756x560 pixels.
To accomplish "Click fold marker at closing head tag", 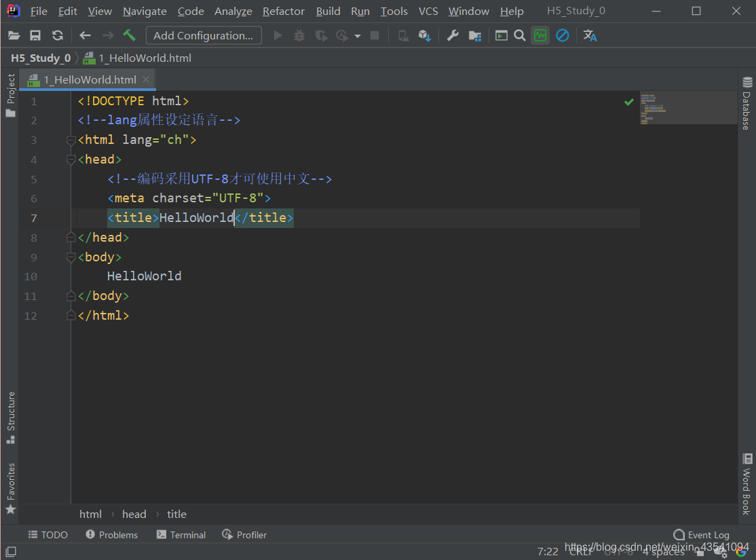I will [71, 238].
